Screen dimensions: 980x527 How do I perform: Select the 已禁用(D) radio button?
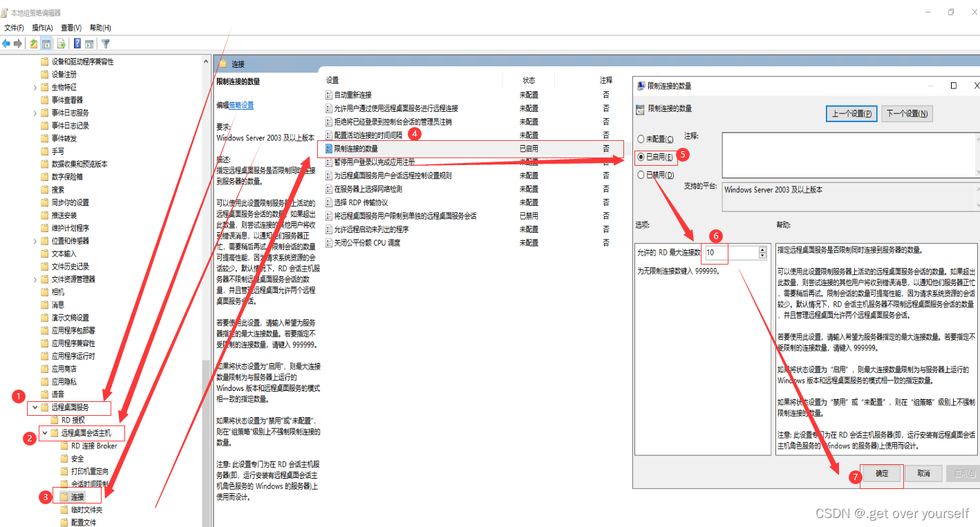[x=641, y=175]
